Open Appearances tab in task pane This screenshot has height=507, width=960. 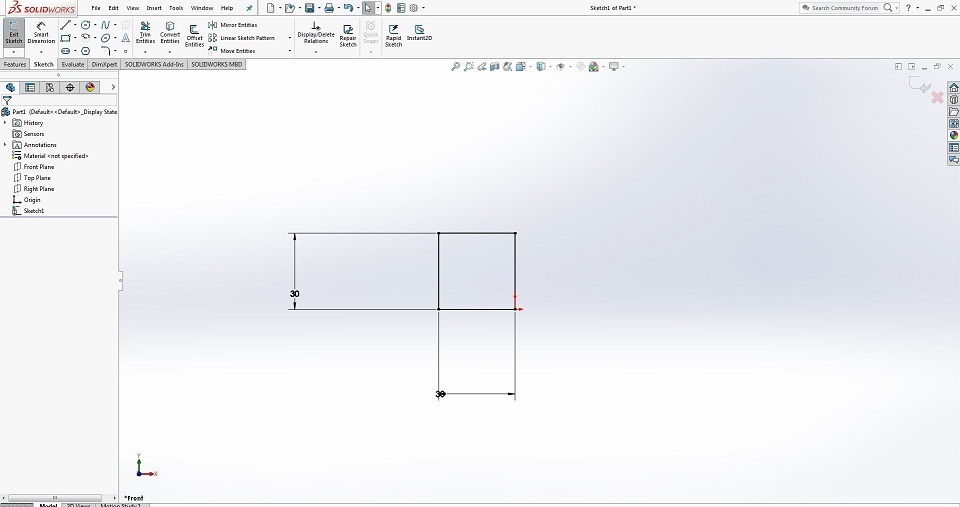(953, 136)
